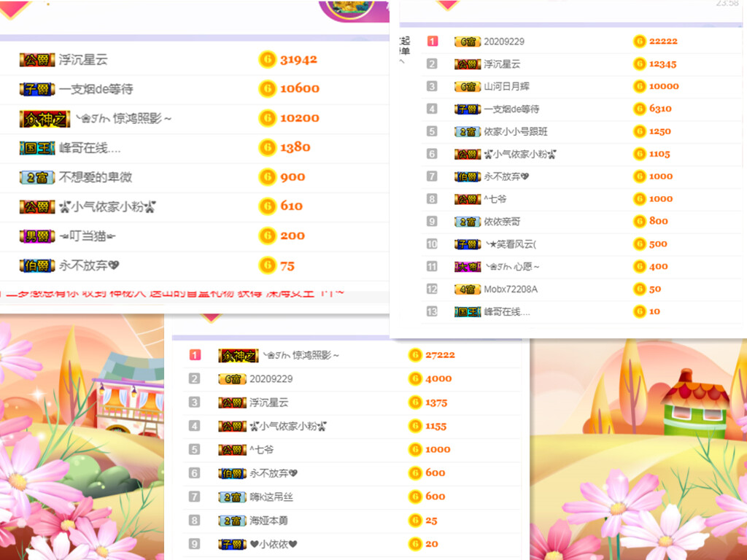This screenshot has width=747, height=560.
Task: Select the gold coin beside score 25
Action: pyautogui.click(x=415, y=521)
